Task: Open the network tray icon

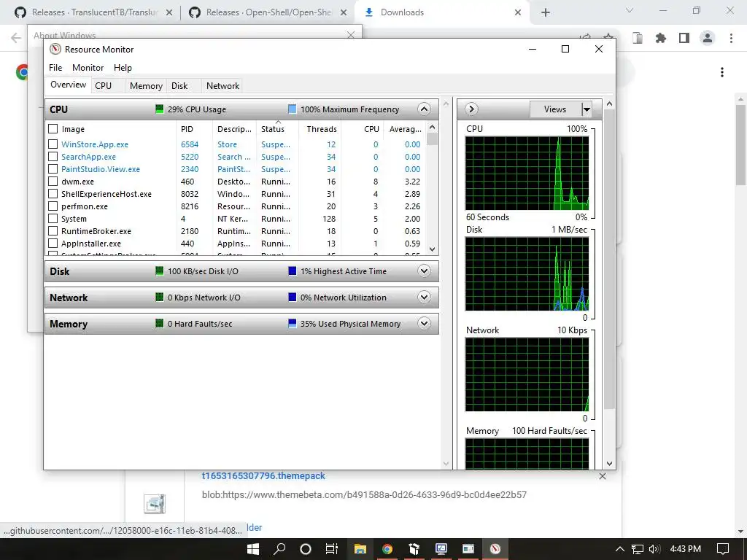Action: 638,548
